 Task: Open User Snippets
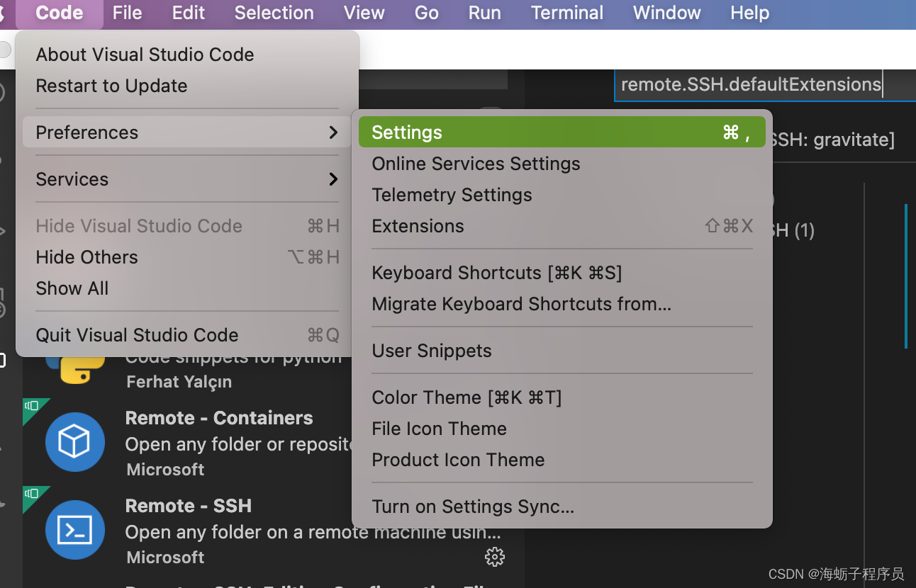pos(562,351)
